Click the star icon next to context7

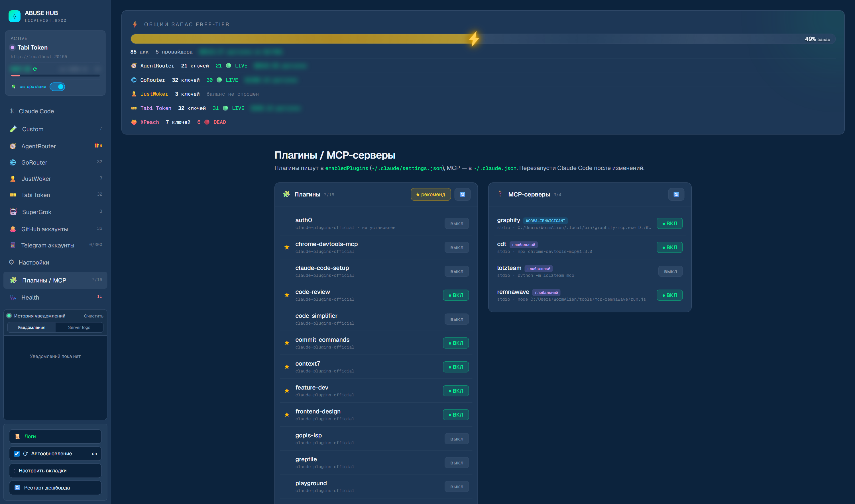[287, 367]
